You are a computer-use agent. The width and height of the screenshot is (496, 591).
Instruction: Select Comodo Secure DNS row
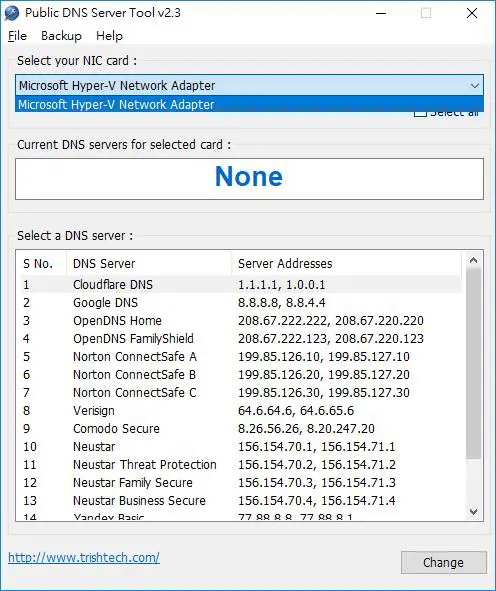click(x=240, y=429)
